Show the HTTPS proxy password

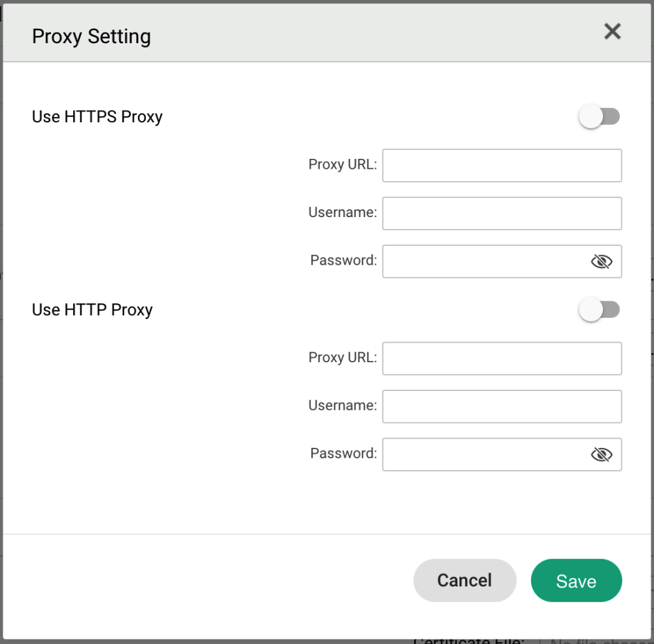click(601, 262)
